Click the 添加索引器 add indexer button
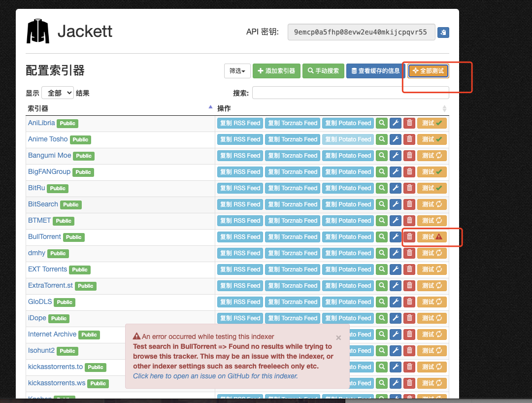 (276, 71)
